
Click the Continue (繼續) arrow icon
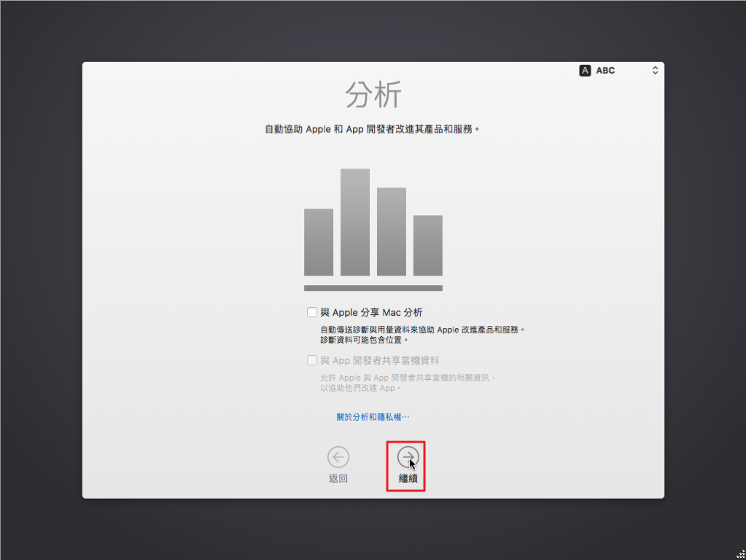pos(408,457)
